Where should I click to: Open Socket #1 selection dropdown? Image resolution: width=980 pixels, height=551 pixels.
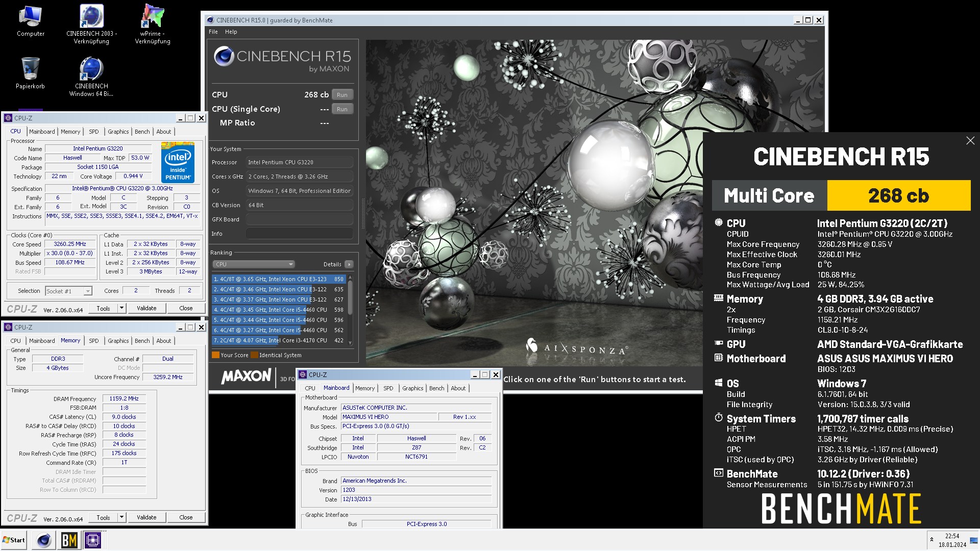[x=68, y=291]
